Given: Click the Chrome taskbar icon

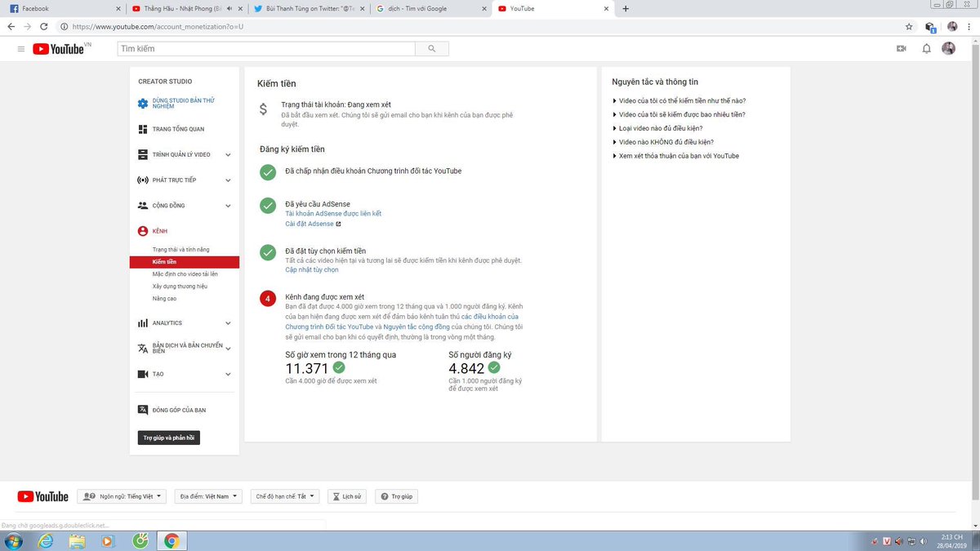Looking at the screenshot, I should [x=171, y=540].
